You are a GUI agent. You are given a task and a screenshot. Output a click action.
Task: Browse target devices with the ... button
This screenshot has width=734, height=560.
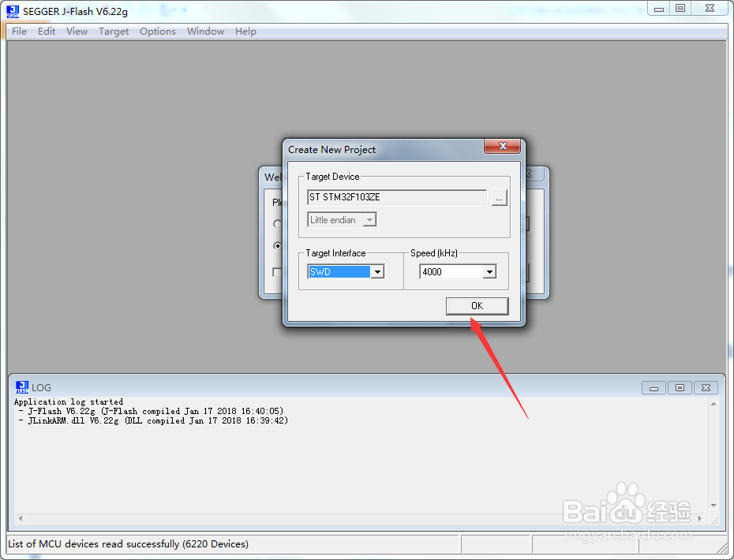499,198
